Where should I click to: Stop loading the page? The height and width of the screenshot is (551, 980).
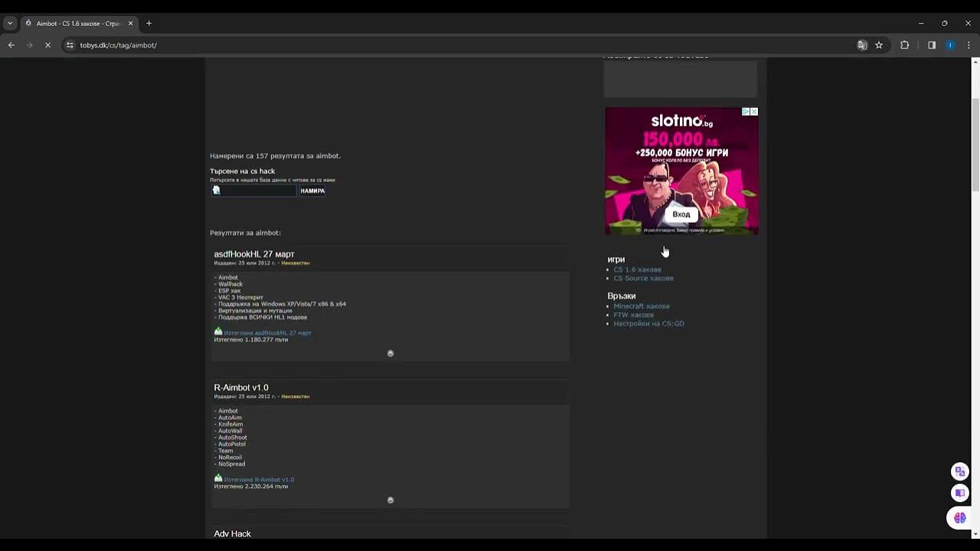(47, 45)
